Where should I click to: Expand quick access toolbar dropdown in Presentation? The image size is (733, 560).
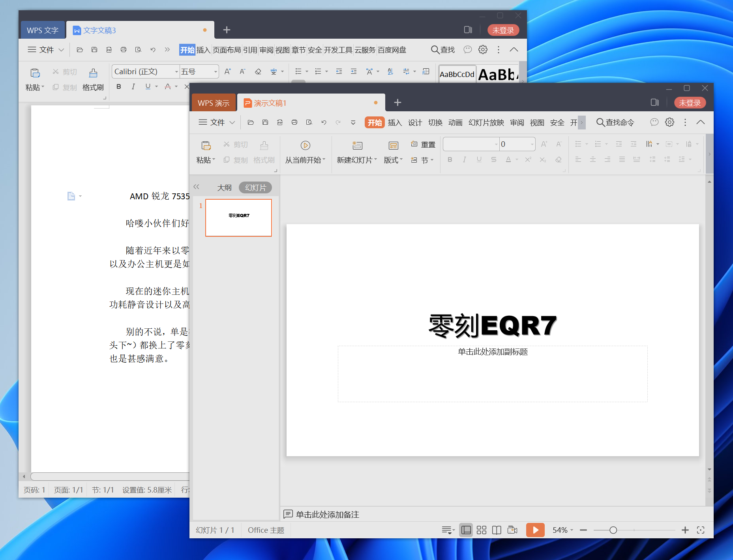[353, 122]
